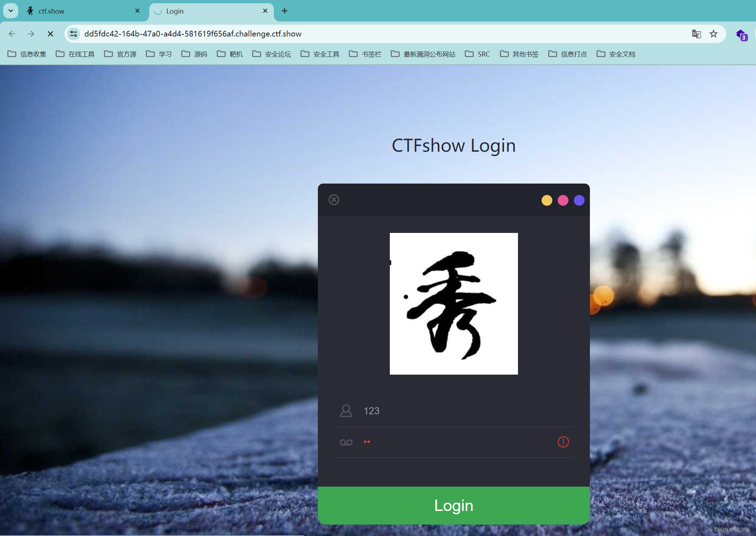
Task: Go back to previous page
Action: tap(12, 34)
